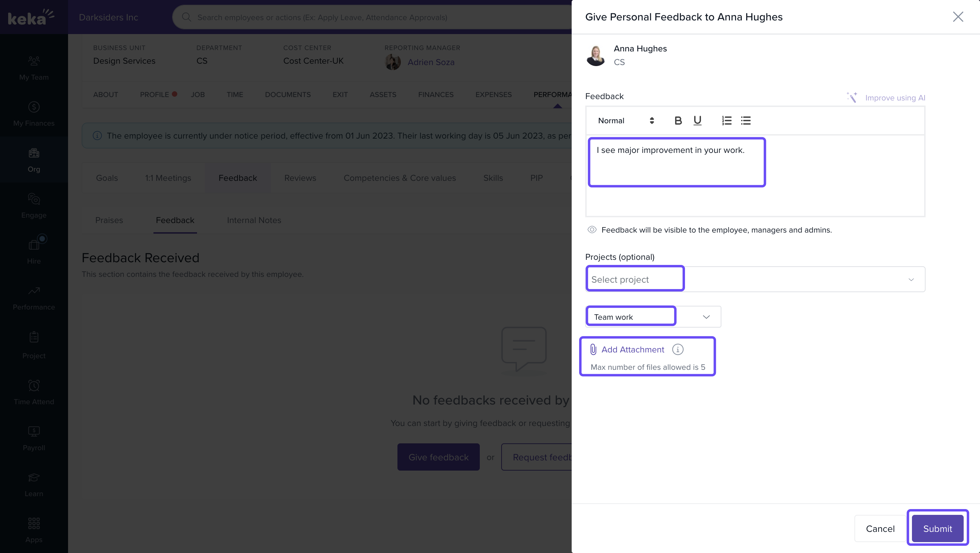
Task: Toggle underline formatting in feedback editor
Action: pos(697,121)
